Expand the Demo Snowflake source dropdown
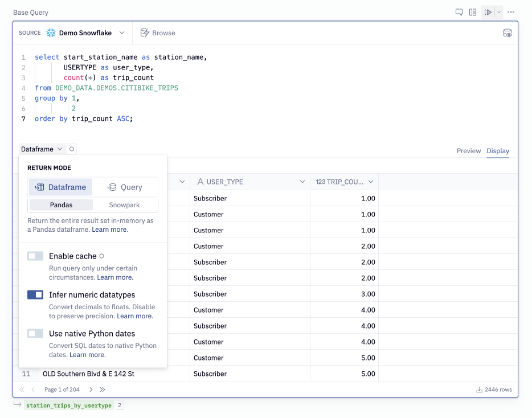Image resolution: width=532 pixels, height=418 pixels. pyautogui.click(x=122, y=33)
